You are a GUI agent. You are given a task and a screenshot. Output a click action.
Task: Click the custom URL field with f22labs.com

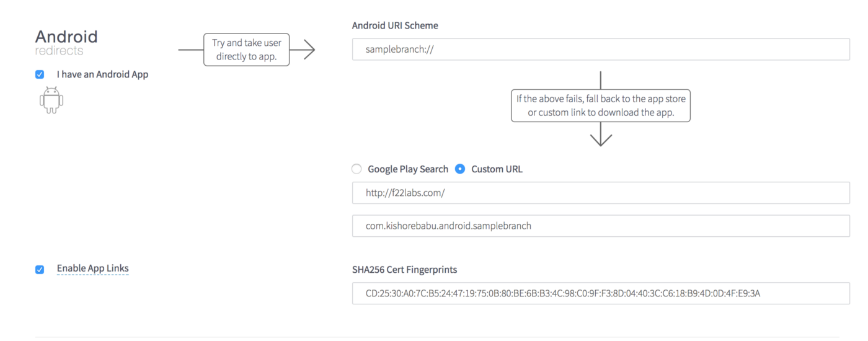click(601, 193)
